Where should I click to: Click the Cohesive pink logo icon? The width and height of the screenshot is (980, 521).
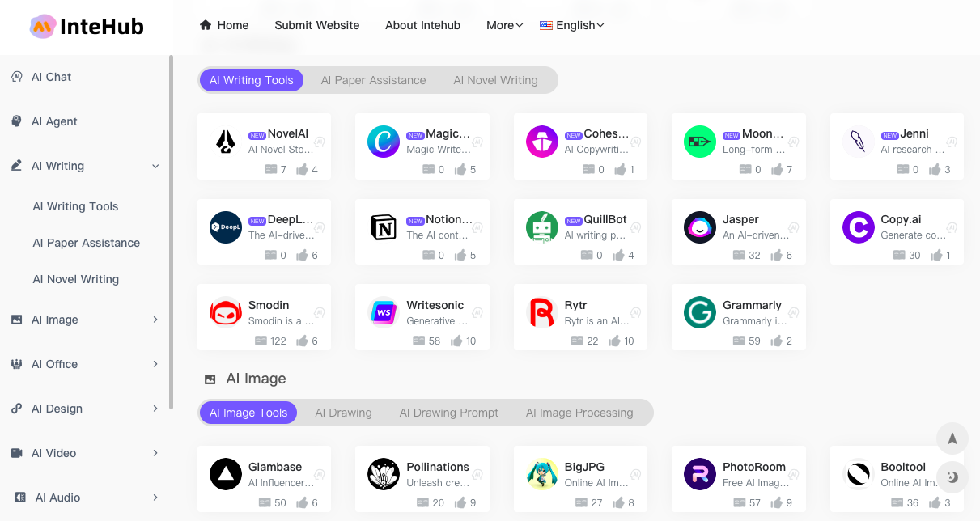tap(542, 142)
